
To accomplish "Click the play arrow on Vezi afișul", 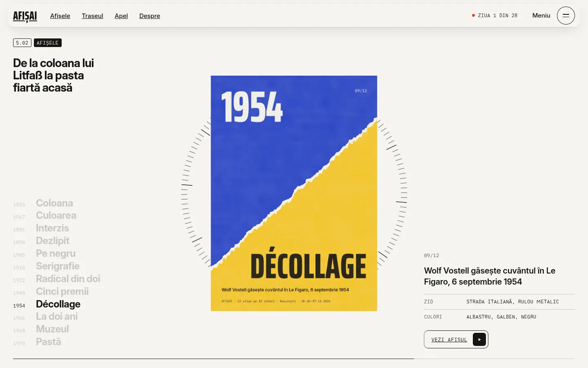I will click(x=479, y=339).
